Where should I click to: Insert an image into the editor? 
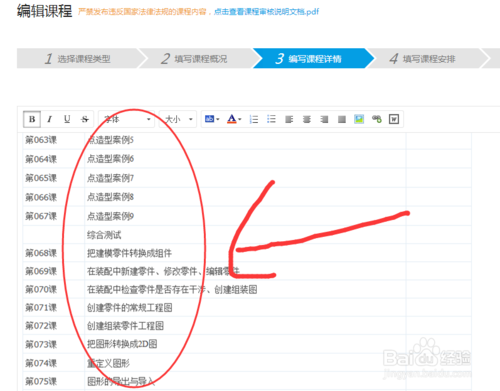pos(359,119)
